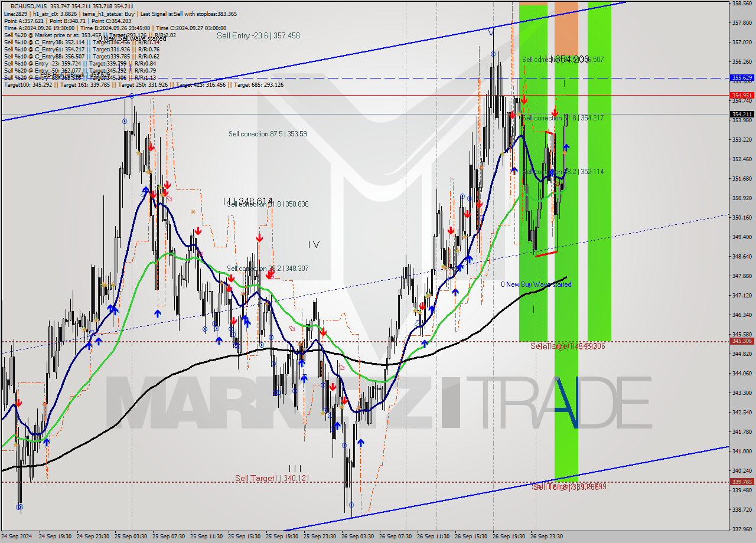
Task: Click 'Sell correction 61.8 | 350.836' label
Action: point(268,204)
